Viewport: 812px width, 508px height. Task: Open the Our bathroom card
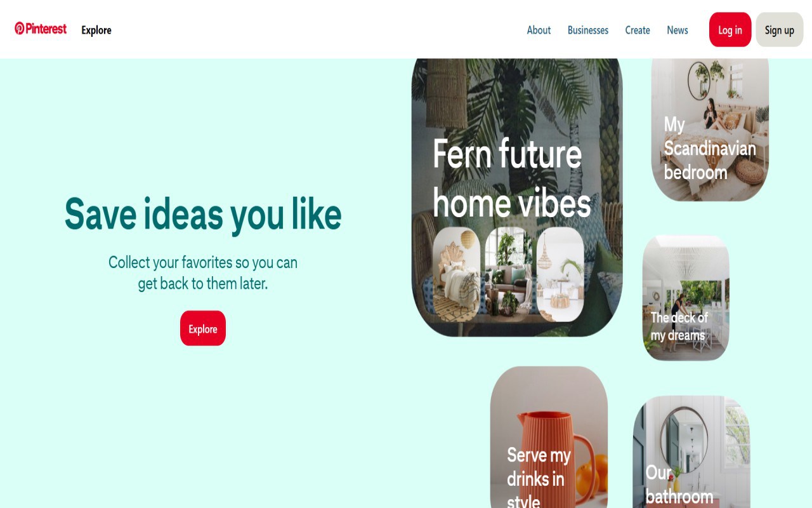tap(691, 452)
